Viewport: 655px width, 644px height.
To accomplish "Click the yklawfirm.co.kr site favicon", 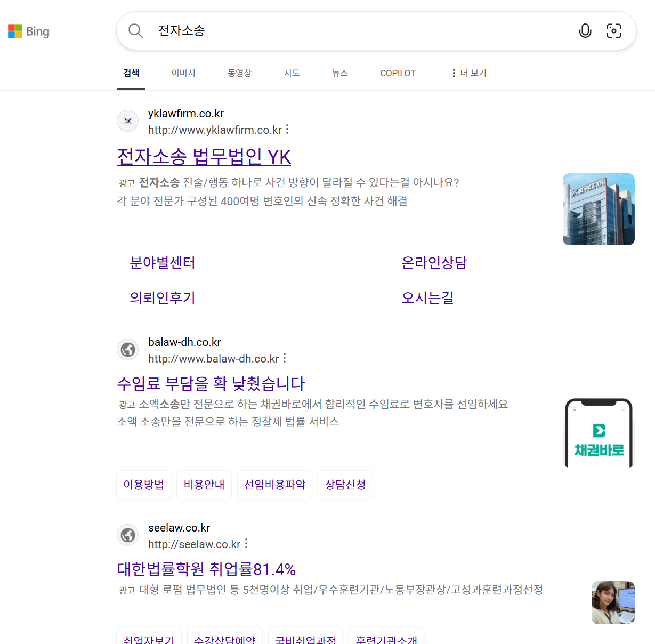I will [128, 121].
